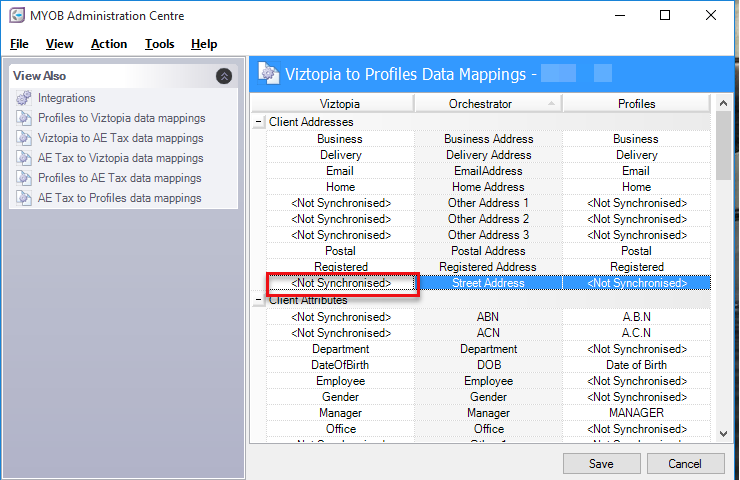Click icon beside Viztopia to AE Tax mappings
740x480 pixels.
[24, 138]
